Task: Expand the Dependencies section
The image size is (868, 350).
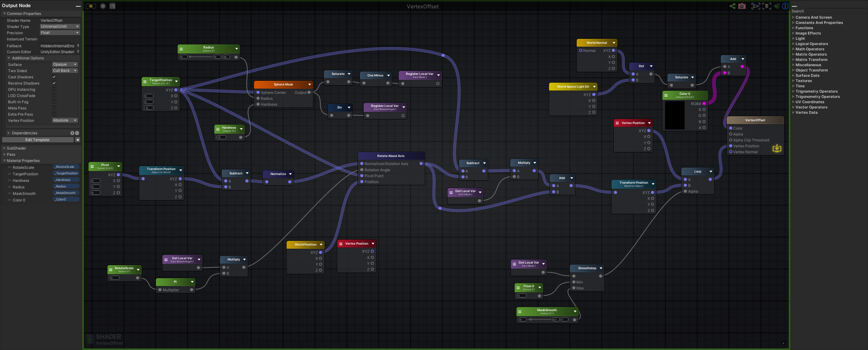Action: click(9, 133)
